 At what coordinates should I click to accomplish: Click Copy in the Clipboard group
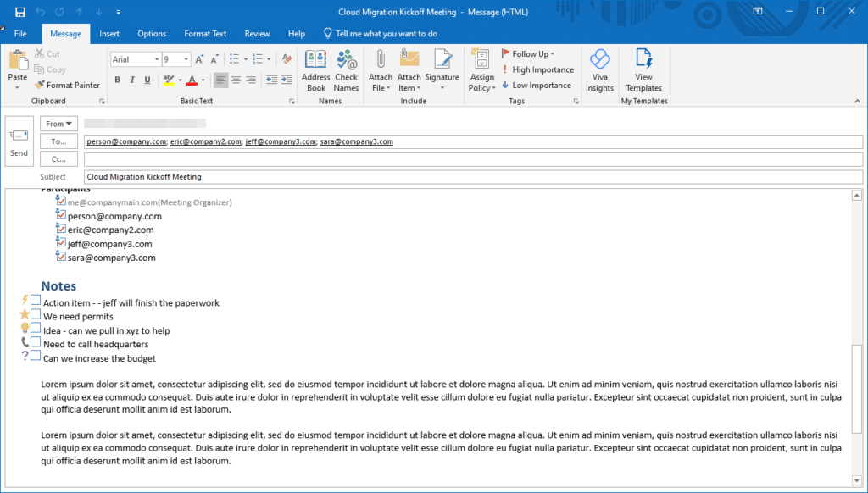[50, 69]
